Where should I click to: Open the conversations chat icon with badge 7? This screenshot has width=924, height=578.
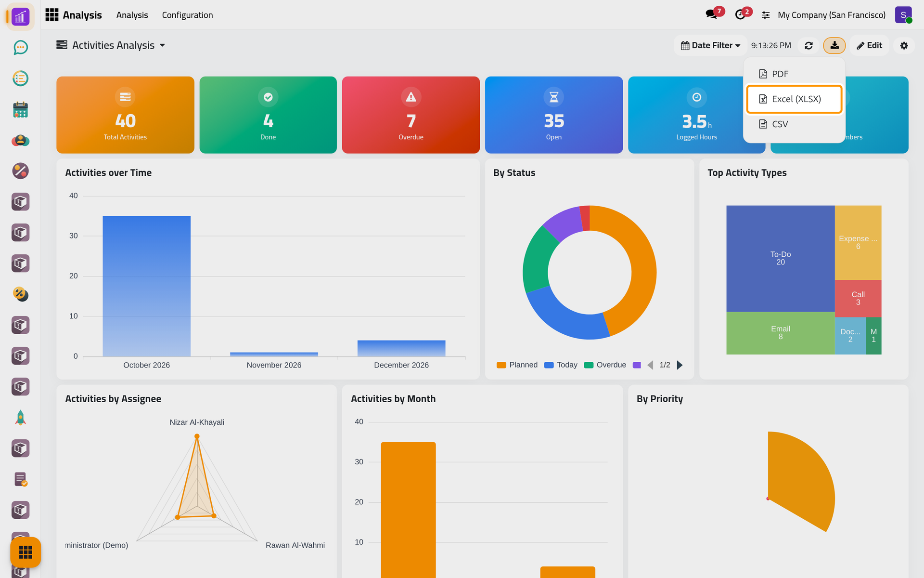tap(711, 14)
